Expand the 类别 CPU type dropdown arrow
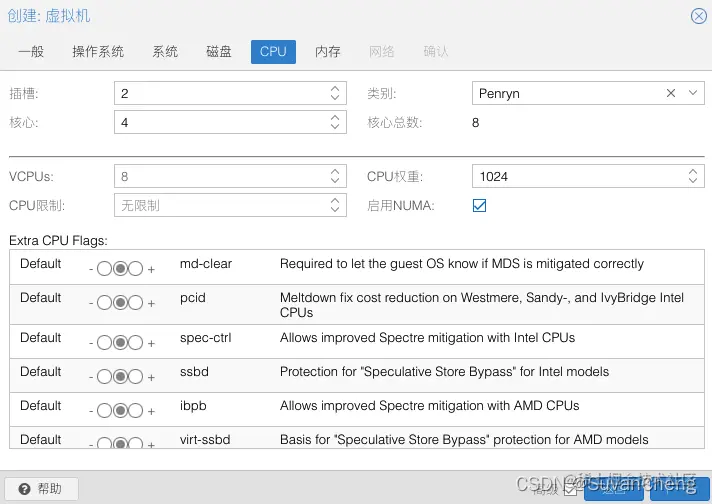The image size is (712, 504). click(x=692, y=93)
